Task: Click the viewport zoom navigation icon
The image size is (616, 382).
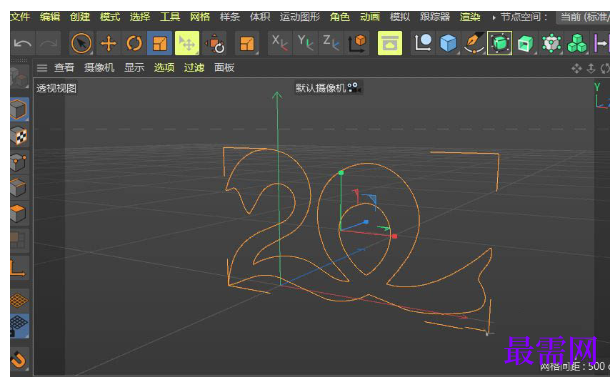Action: (591, 69)
